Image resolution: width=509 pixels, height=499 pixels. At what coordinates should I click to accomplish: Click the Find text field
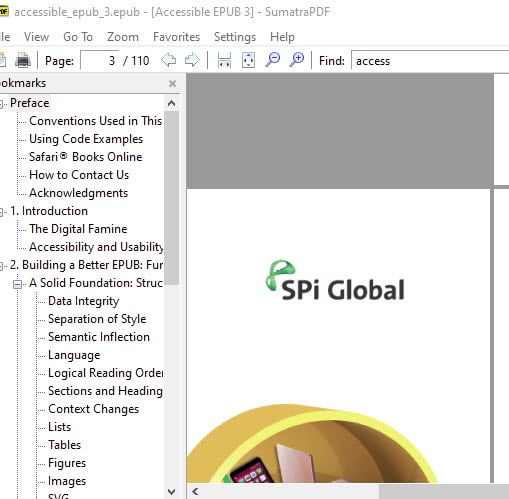(430, 61)
